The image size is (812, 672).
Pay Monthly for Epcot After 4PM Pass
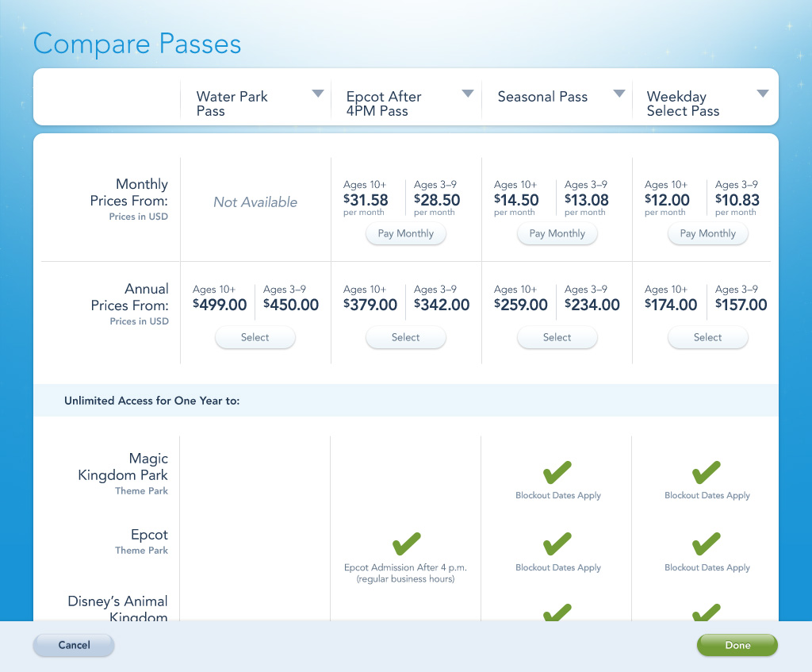[406, 234]
